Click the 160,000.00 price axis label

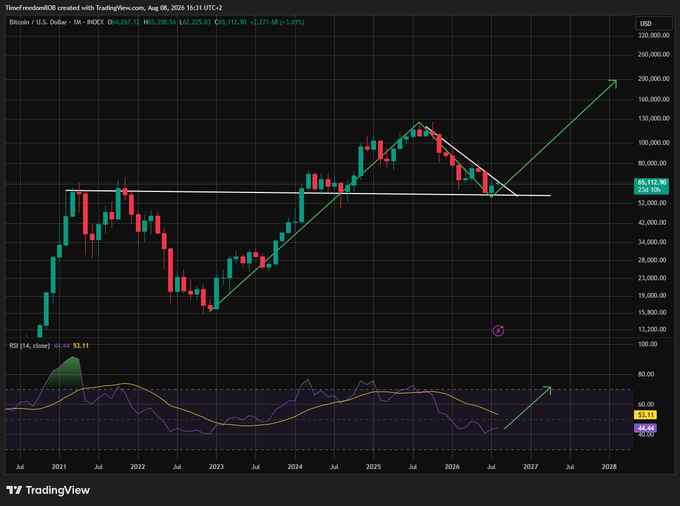click(654, 99)
